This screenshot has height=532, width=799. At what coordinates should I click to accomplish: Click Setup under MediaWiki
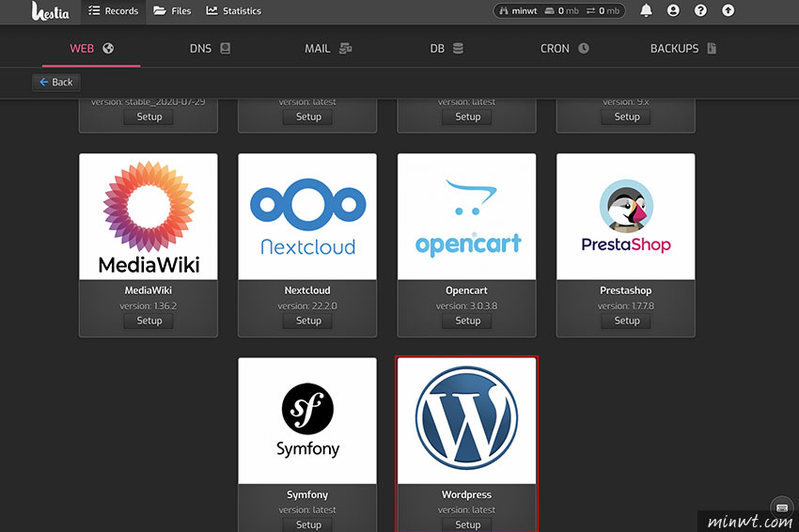(149, 321)
